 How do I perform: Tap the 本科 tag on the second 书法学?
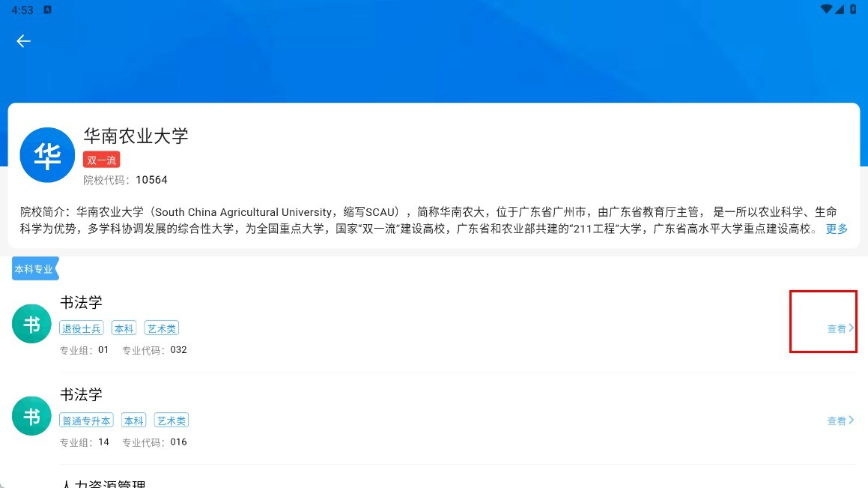click(x=133, y=421)
